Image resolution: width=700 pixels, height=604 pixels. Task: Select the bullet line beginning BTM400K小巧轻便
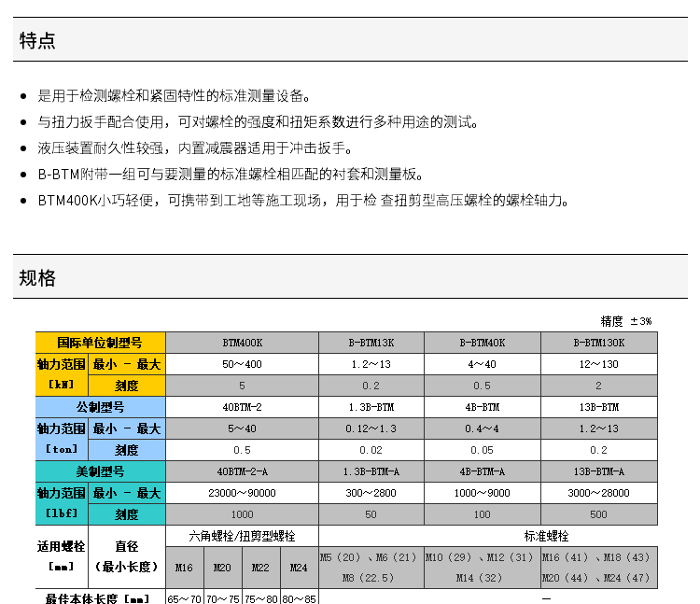point(303,201)
